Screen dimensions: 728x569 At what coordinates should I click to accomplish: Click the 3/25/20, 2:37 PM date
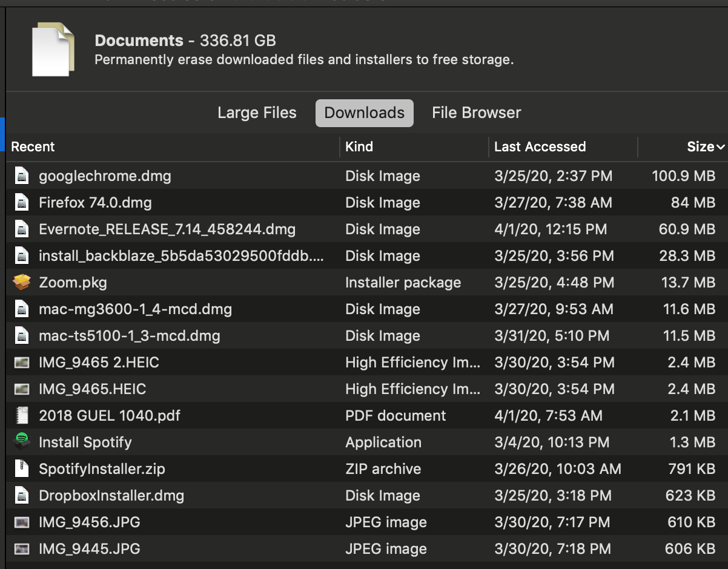pos(553,176)
